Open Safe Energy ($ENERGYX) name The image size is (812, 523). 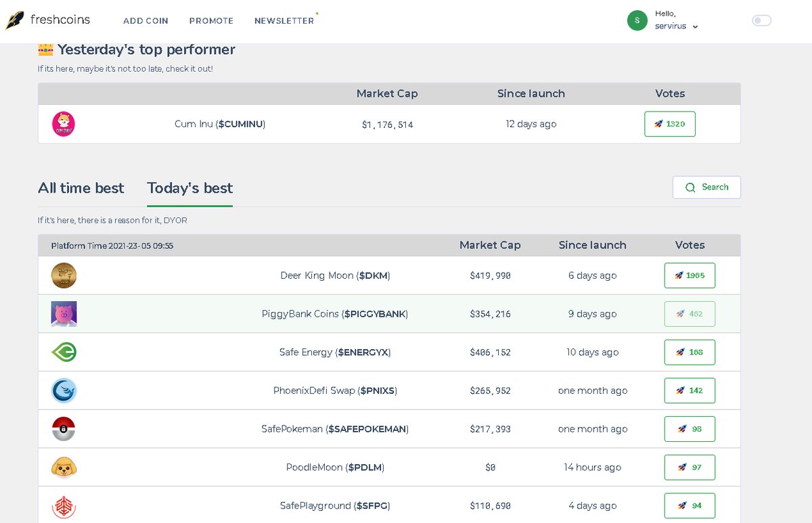click(335, 352)
